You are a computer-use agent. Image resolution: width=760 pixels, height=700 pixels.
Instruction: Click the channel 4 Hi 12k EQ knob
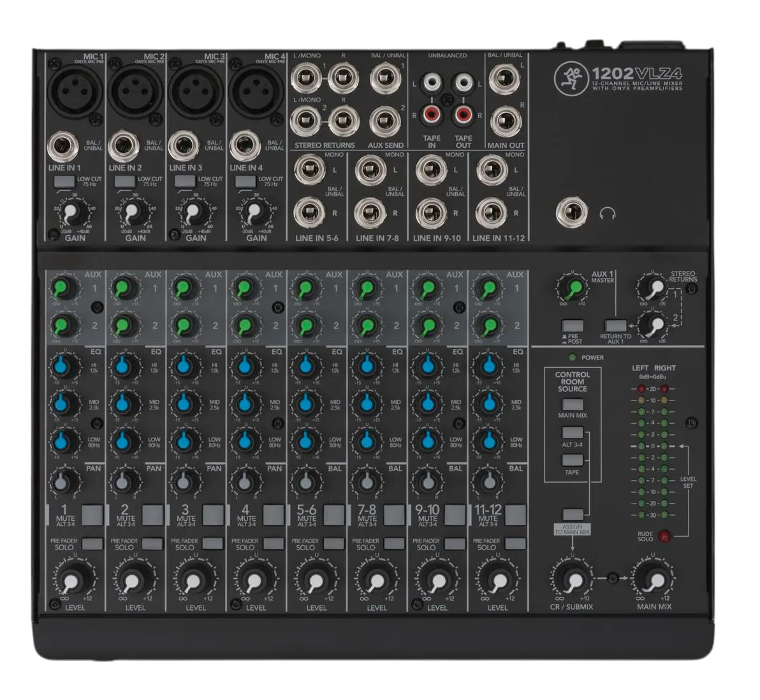coord(245,366)
